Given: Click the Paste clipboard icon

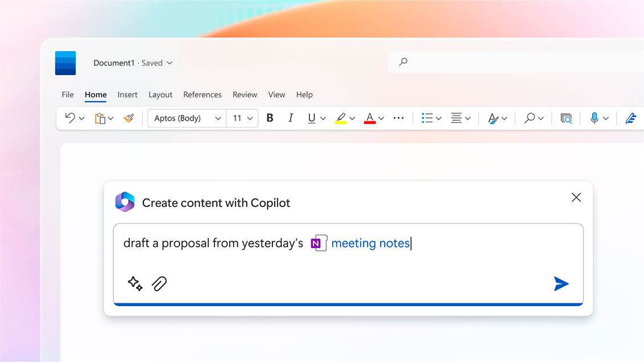Looking at the screenshot, I should [x=100, y=118].
